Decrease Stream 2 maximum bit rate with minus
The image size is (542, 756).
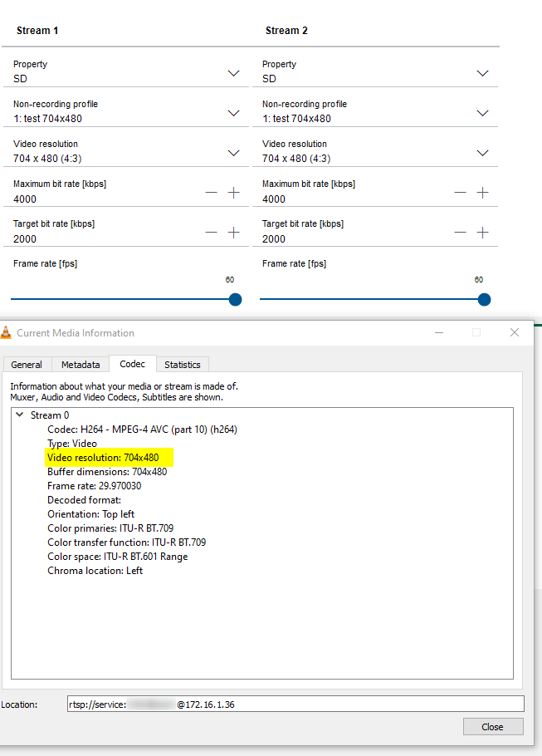[x=460, y=193]
